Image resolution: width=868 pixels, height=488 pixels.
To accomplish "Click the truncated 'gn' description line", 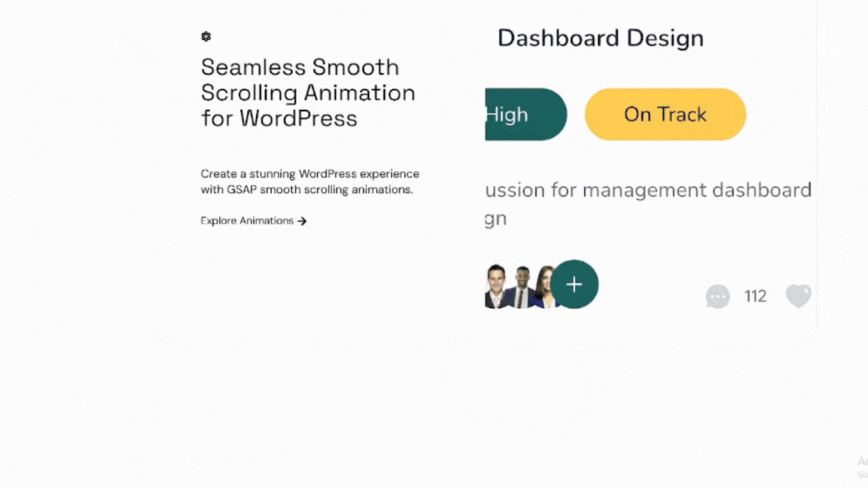I will pos(496,219).
